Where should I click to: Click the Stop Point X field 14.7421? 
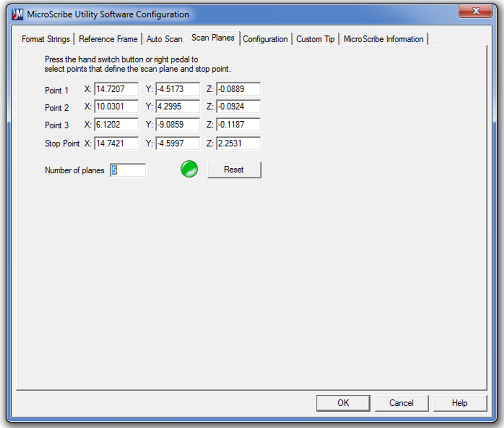pyautogui.click(x=116, y=143)
